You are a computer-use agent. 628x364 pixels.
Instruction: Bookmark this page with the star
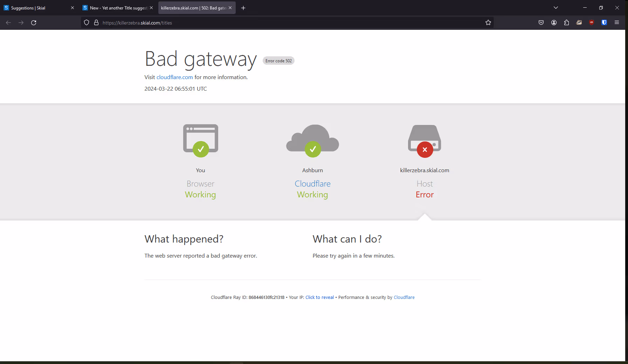click(x=488, y=23)
